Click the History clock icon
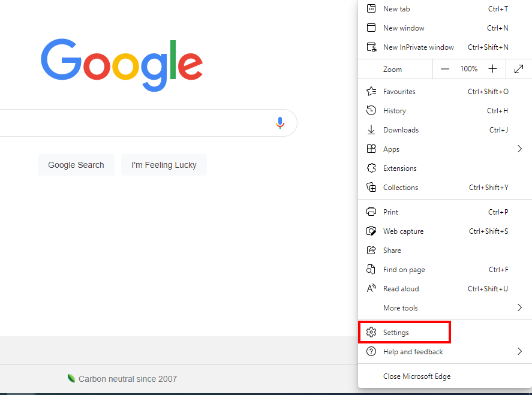The height and width of the screenshot is (395, 532). (371, 110)
